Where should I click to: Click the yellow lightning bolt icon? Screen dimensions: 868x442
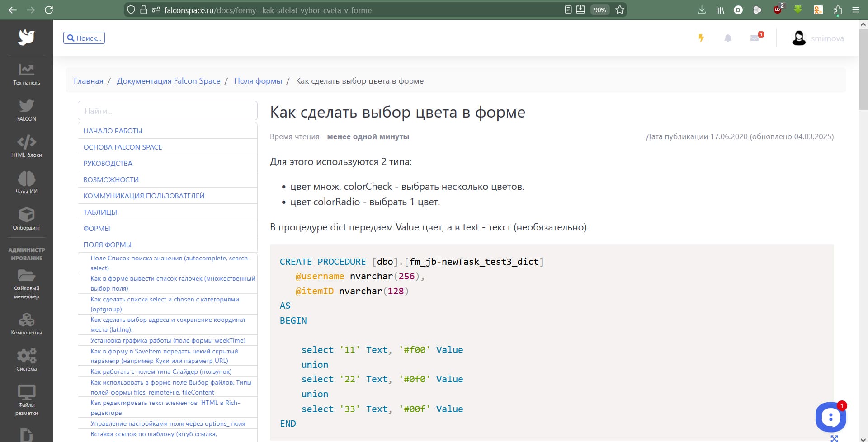(701, 38)
